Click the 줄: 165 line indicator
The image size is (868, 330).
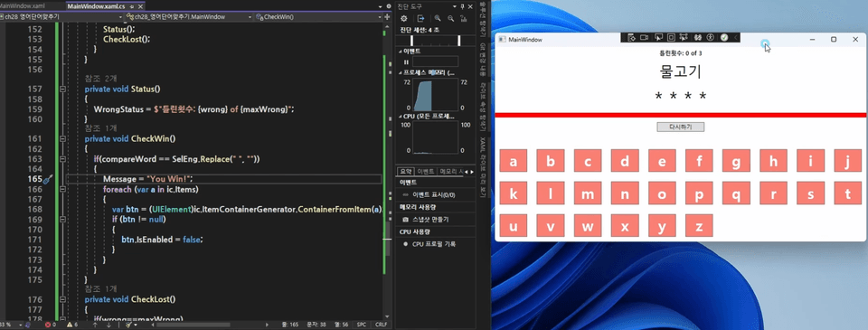pos(289,325)
